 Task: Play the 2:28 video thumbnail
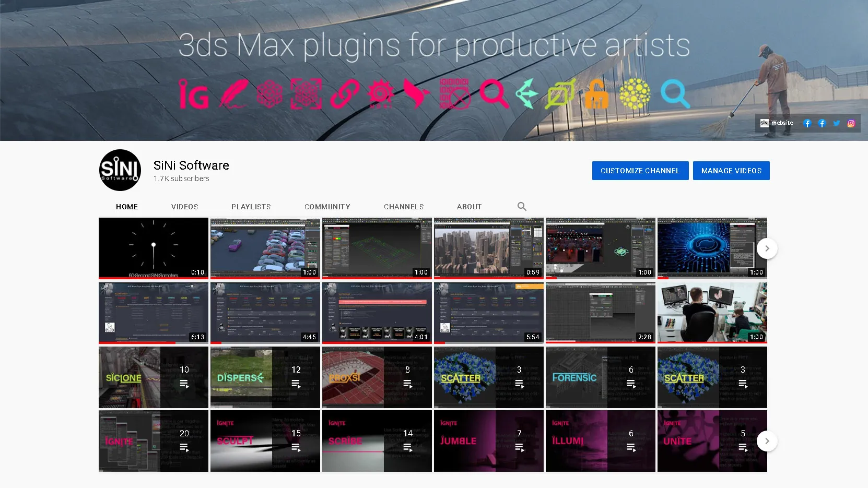[601, 313]
